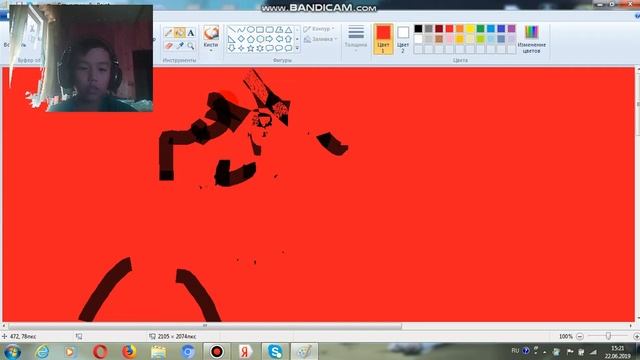Choose the Six-point star shape
Image resolution: width=640 pixels, height=360 pixels.
pos(260,48)
